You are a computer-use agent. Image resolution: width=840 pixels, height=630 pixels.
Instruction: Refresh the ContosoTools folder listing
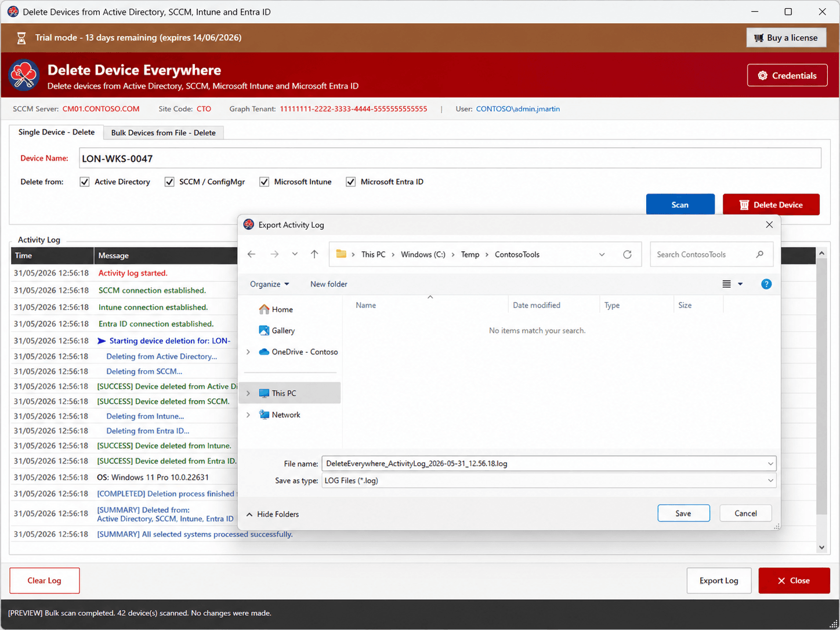point(627,254)
